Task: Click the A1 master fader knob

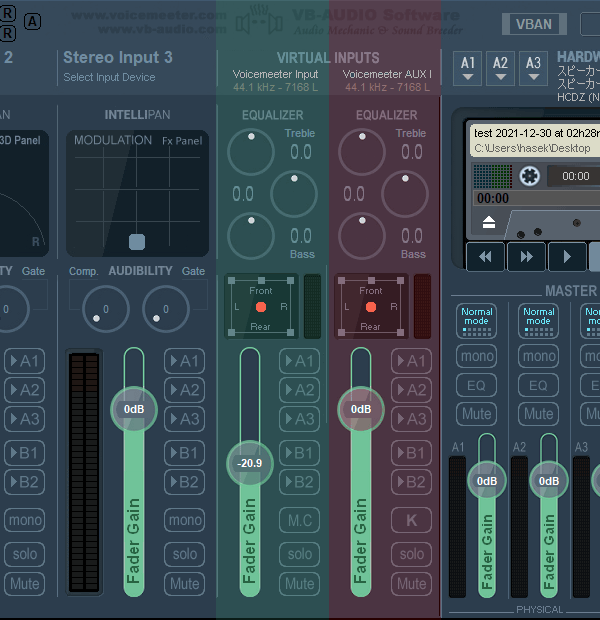Action: pos(486,481)
